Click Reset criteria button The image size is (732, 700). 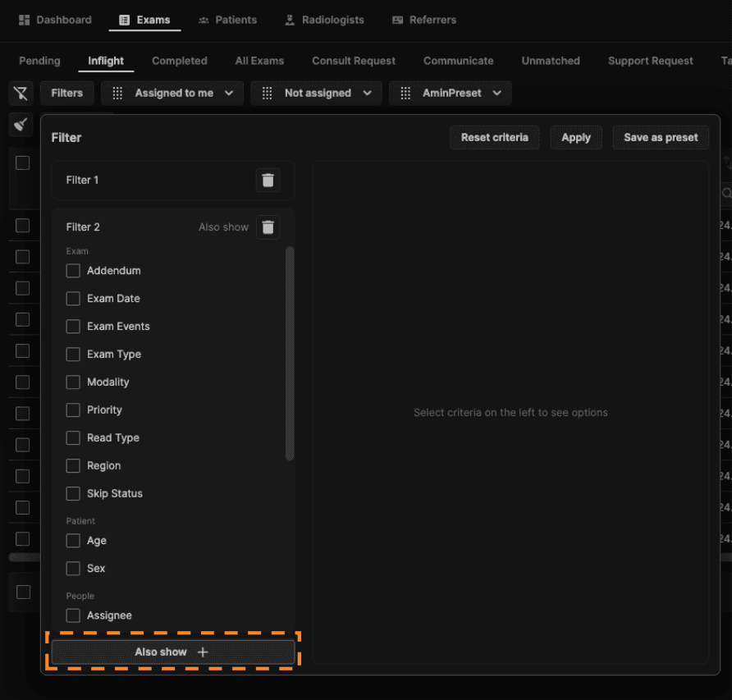point(495,138)
